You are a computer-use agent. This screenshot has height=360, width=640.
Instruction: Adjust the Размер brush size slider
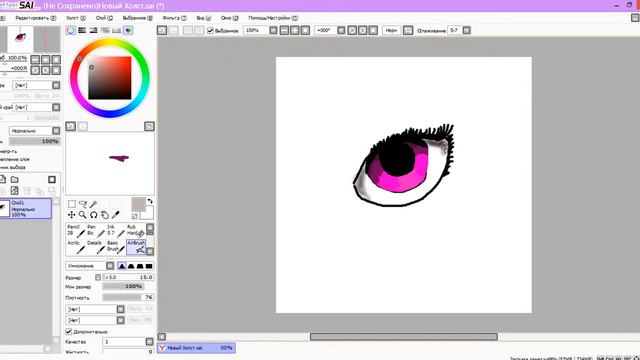tap(128, 277)
